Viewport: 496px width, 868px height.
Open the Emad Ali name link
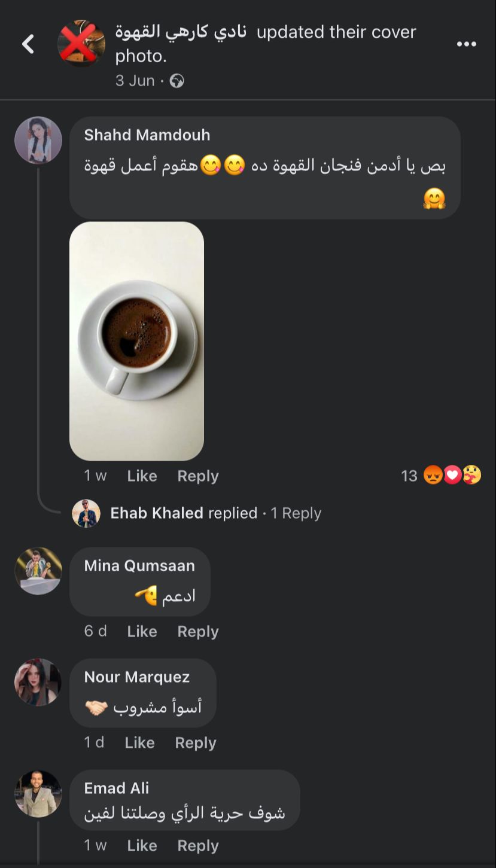tap(117, 788)
